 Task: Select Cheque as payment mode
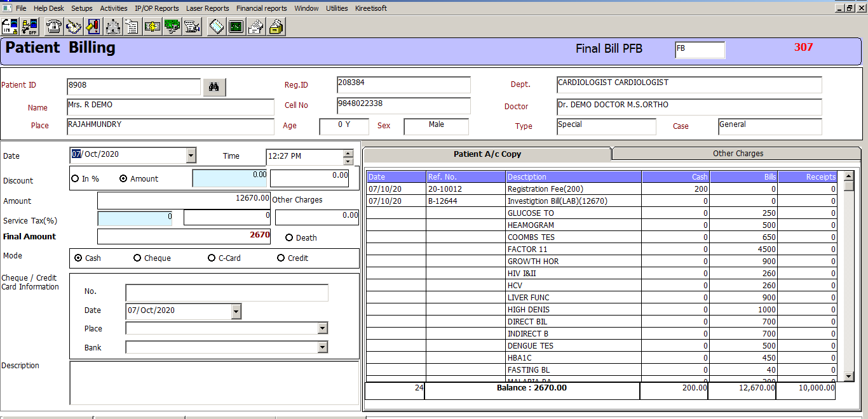[x=137, y=258]
